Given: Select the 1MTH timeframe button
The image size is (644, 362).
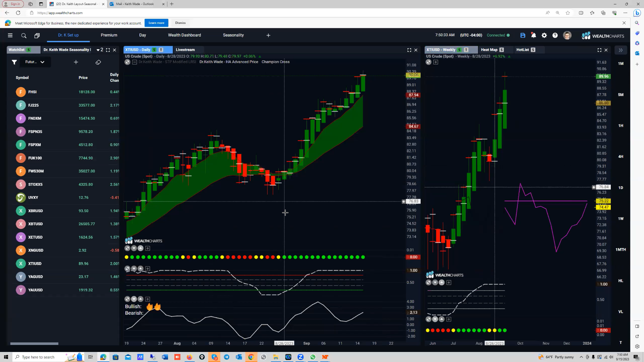Looking at the screenshot, I should [x=621, y=250].
